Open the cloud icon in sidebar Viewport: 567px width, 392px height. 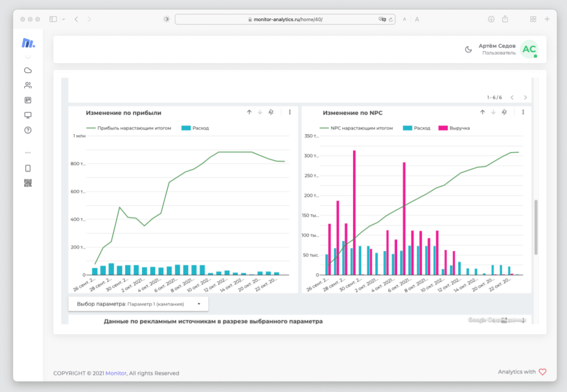[28, 70]
